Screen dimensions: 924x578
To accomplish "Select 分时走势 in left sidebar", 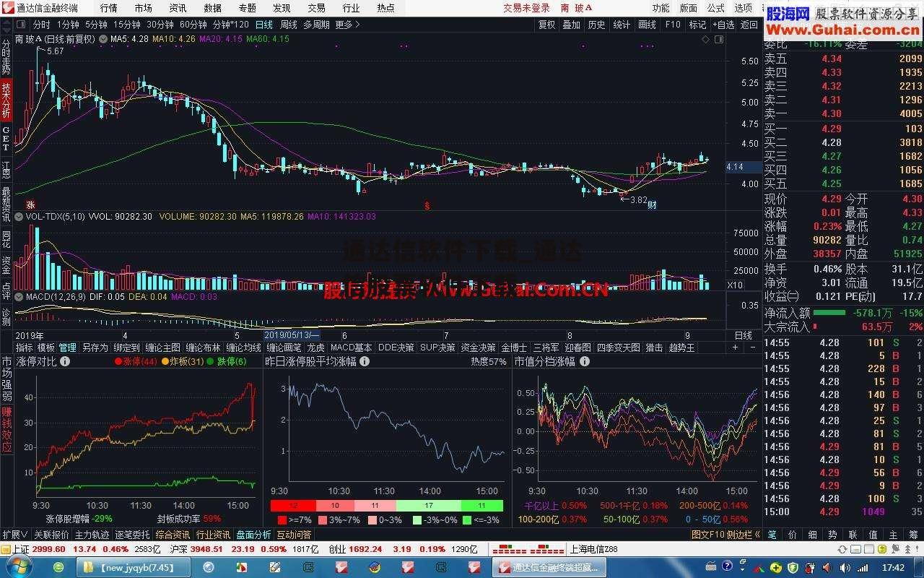I will click(x=6, y=56).
